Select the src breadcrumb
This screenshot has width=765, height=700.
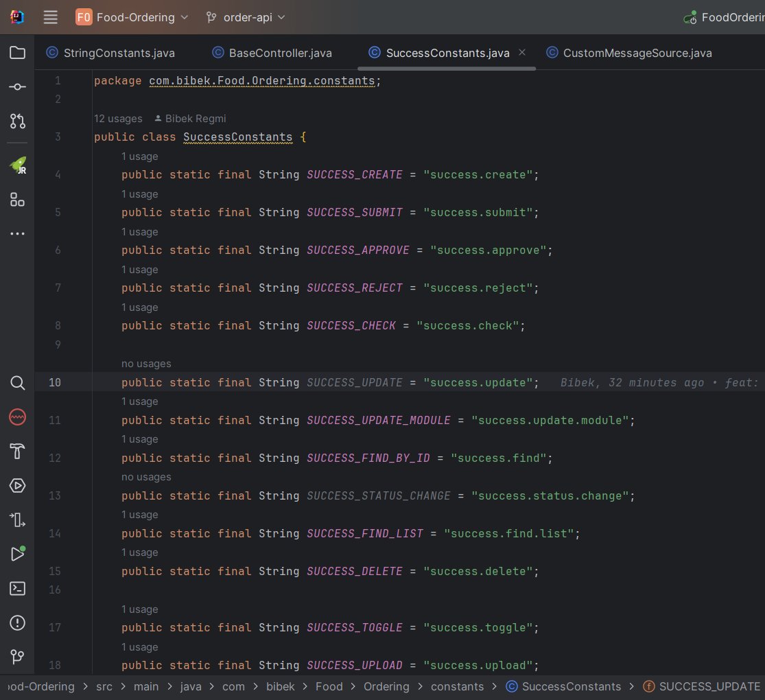104,686
